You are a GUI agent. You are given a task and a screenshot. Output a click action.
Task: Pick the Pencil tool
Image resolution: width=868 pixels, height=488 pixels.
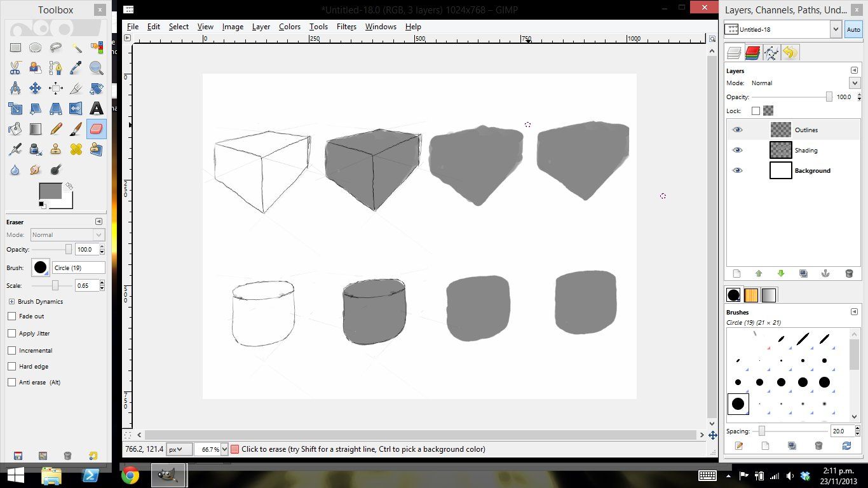tap(56, 129)
